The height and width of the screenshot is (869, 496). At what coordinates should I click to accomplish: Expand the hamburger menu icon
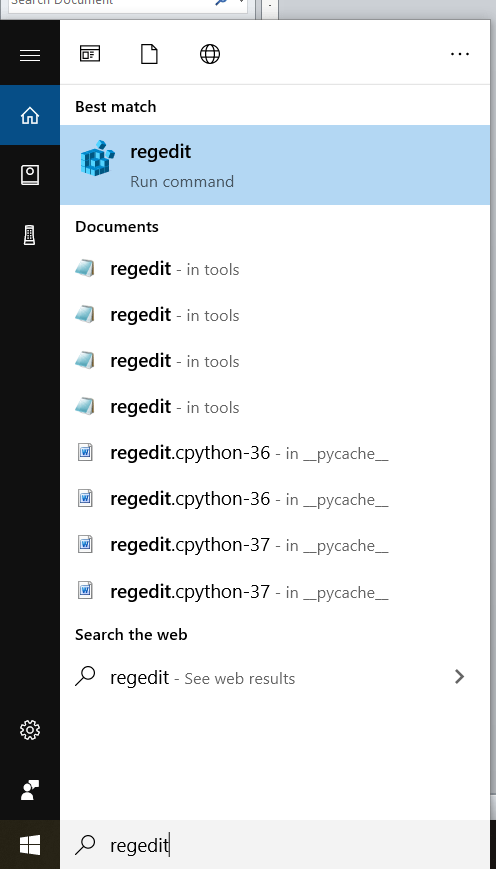(x=30, y=55)
